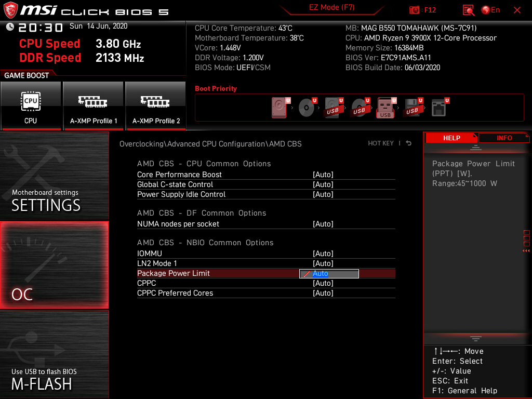Click the CPU Core Temperature 43°C reading

click(x=285, y=28)
